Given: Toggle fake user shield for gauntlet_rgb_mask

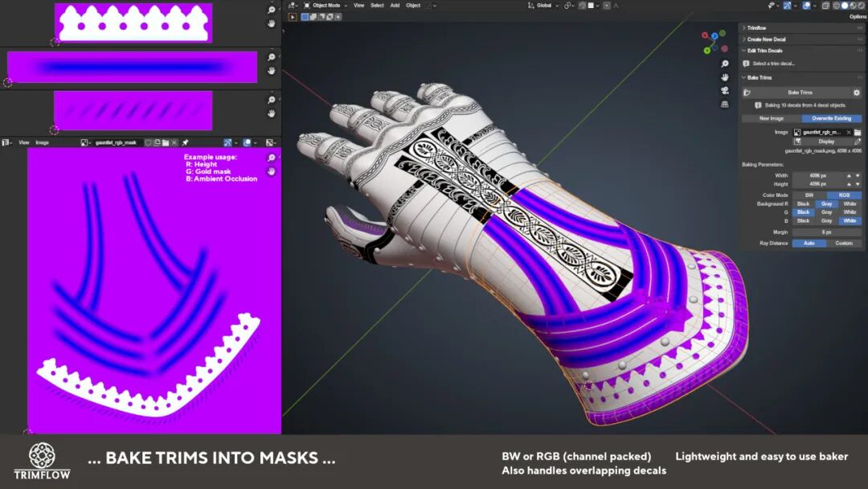Looking at the screenshot, I should 149,142.
